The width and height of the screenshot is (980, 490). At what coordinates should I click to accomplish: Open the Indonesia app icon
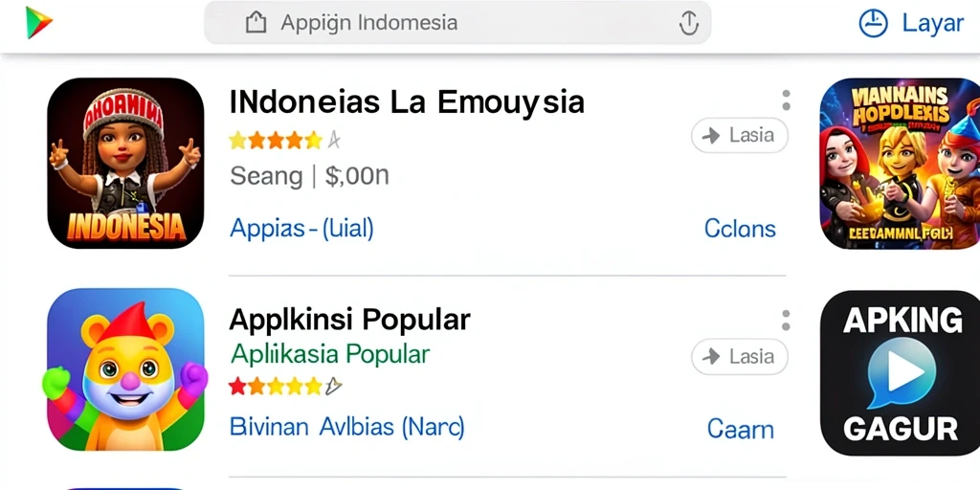pyautogui.click(x=125, y=163)
